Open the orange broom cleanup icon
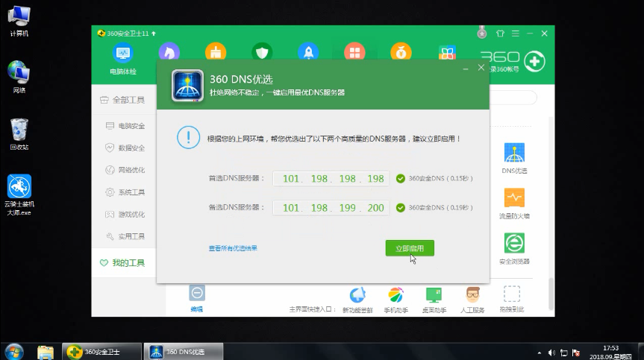This screenshot has width=644, height=360. click(x=216, y=52)
